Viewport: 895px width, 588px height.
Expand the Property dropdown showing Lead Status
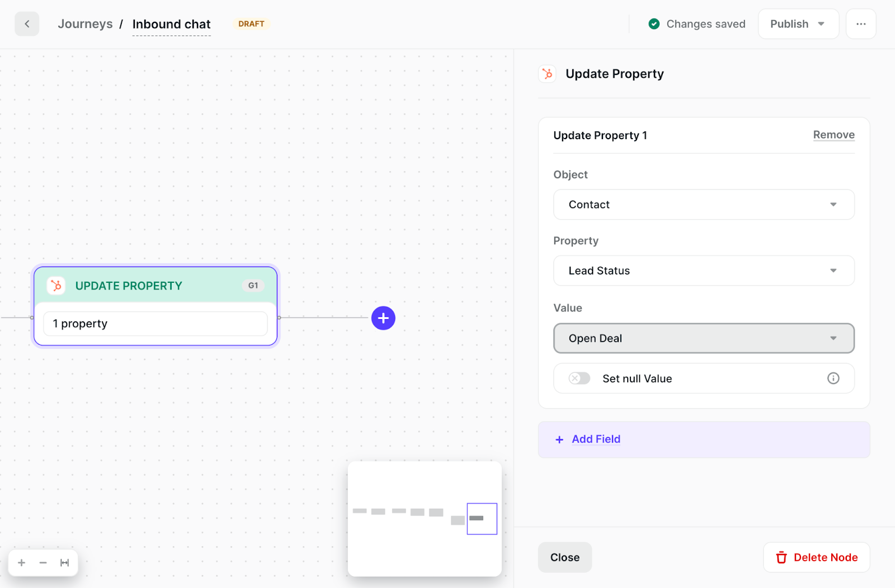coord(703,271)
